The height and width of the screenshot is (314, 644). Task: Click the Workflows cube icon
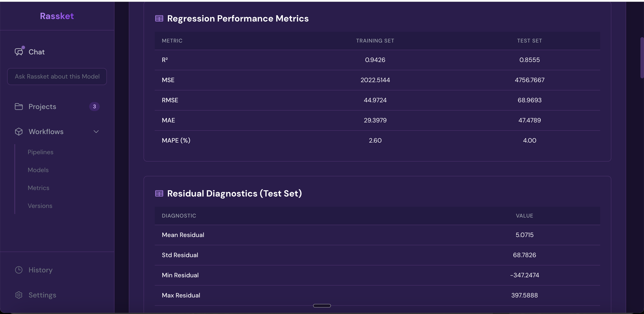tap(19, 131)
